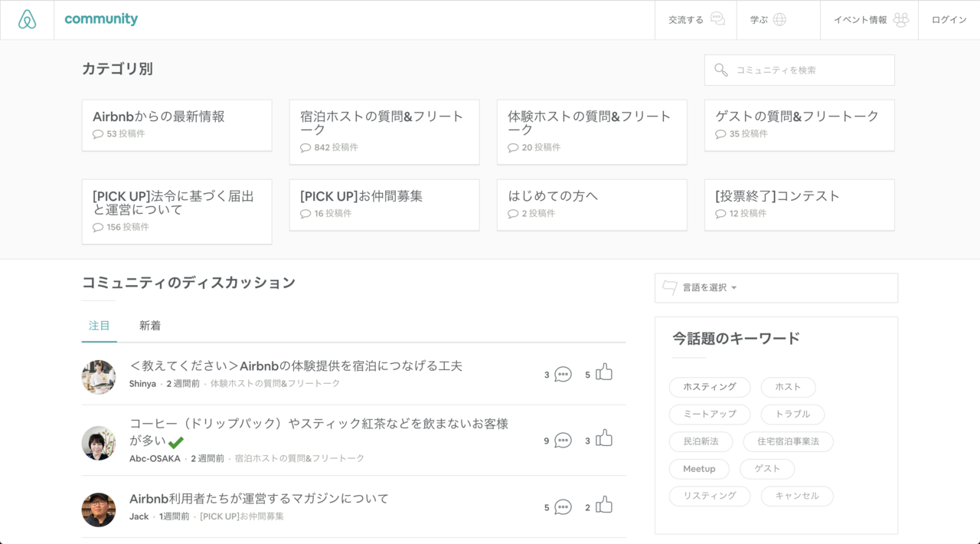Focus the コミュニティを検索 search field
This screenshot has height=544, width=980.
pos(799,70)
